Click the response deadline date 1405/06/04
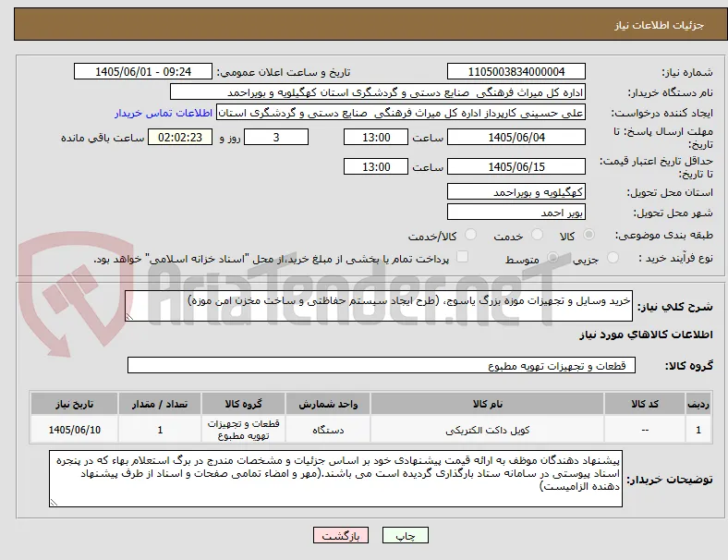 click(516, 138)
